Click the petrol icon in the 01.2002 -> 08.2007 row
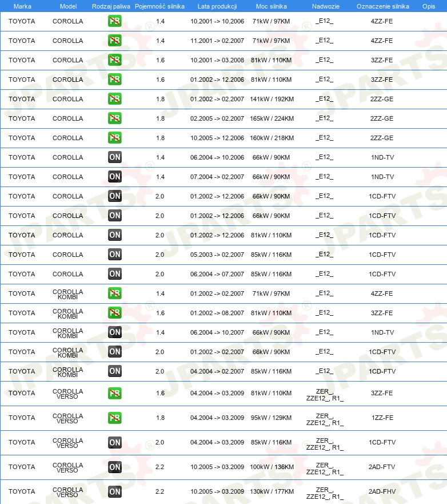447x504 pixels. [115, 313]
